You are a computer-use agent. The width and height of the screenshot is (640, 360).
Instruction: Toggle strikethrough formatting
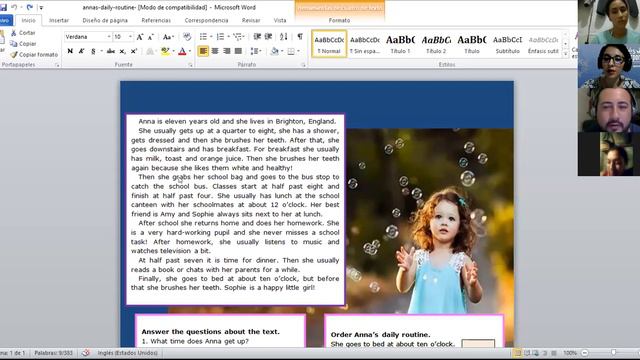coord(111,51)
